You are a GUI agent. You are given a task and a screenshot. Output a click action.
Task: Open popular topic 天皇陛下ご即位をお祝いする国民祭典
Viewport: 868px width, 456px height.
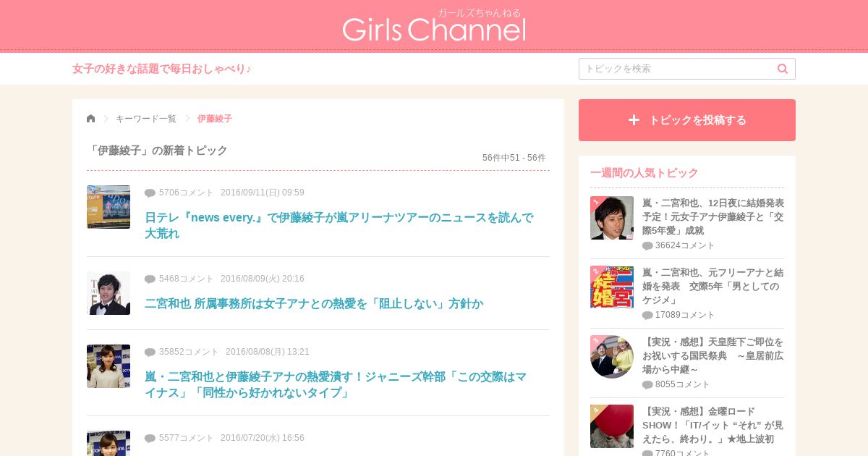[713, 355]
